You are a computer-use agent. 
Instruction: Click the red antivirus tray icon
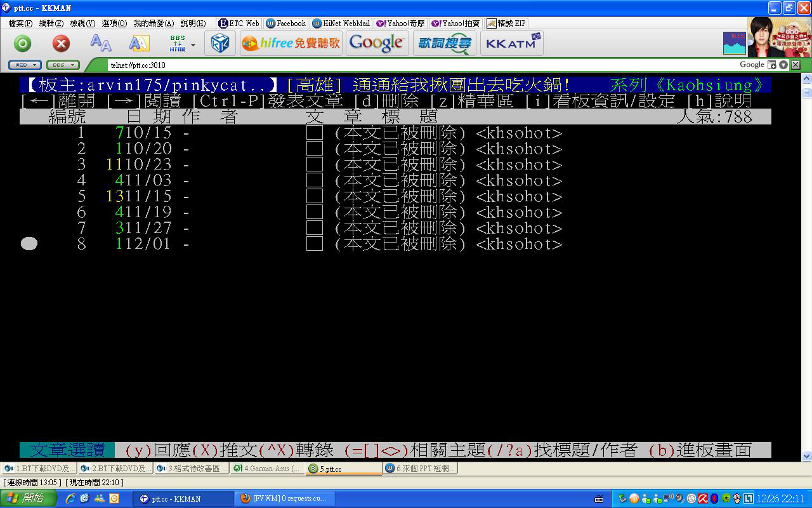[702, 498]
